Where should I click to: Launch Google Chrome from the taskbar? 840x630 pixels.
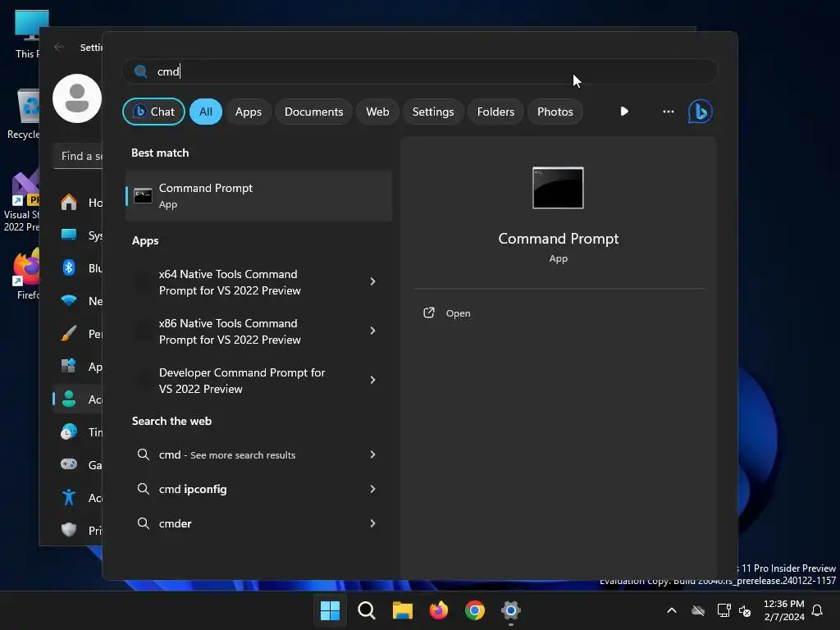pos(475,610)
